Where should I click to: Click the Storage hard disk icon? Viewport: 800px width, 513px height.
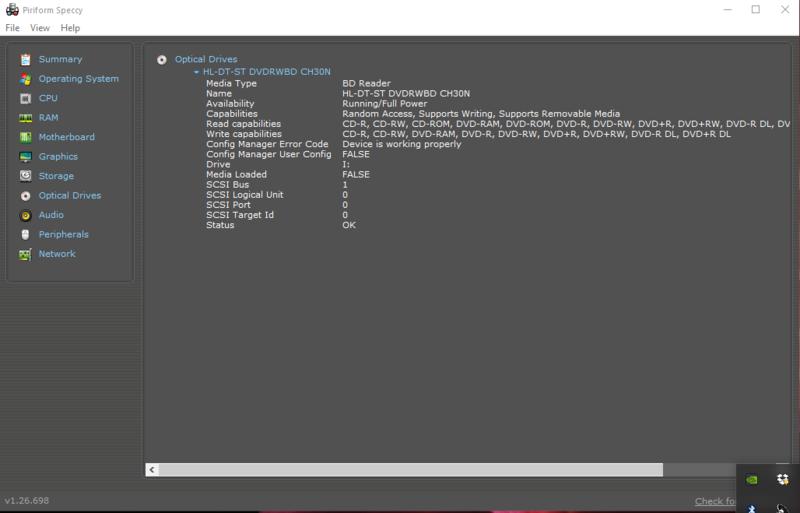26,176
